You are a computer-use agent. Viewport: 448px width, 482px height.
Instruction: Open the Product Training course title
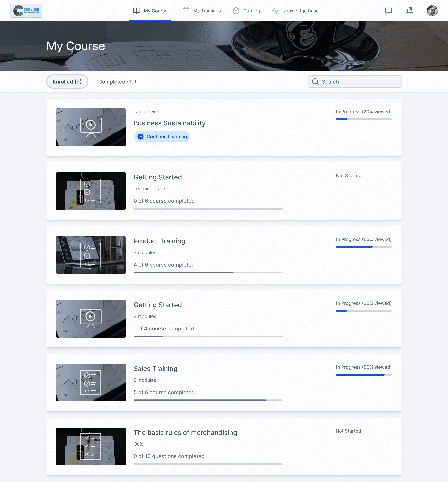[x=159, y=241]
